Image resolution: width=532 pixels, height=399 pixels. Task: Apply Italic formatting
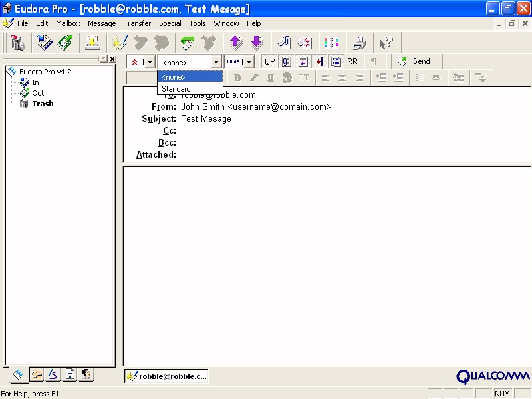tap(254, 78)
